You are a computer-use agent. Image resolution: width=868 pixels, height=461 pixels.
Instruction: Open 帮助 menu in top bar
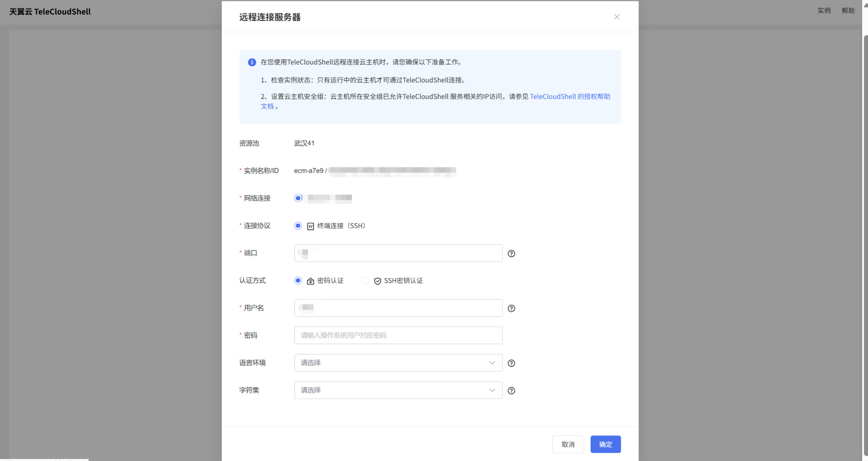click(848, 11)
